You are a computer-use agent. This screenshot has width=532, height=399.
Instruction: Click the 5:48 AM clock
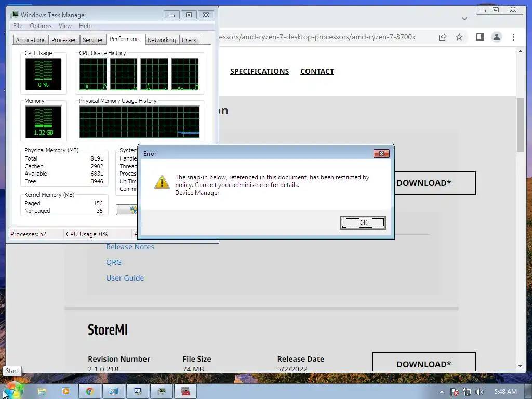(x=506, y=392)
